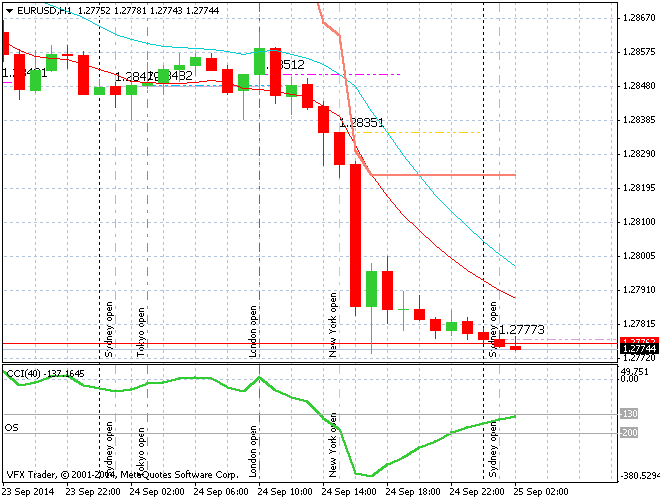Click the 1.28195 price axis label

639,188
